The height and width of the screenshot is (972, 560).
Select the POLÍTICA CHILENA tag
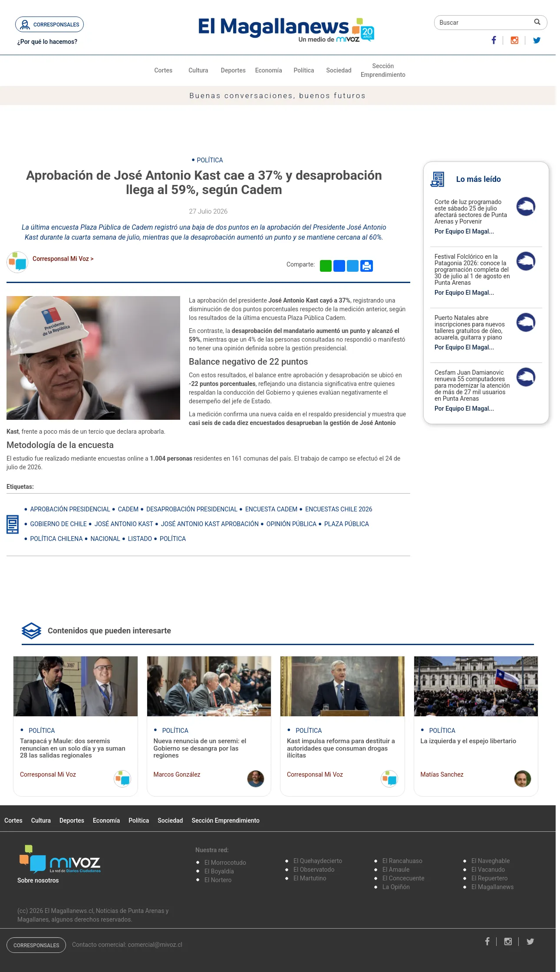click(x=56, y=539)
